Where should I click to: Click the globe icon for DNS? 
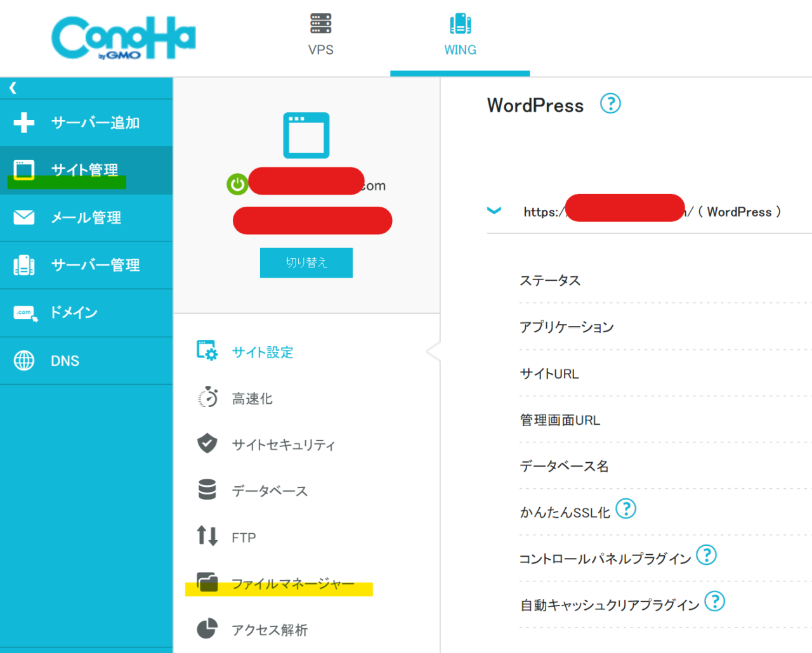[24, 361]
